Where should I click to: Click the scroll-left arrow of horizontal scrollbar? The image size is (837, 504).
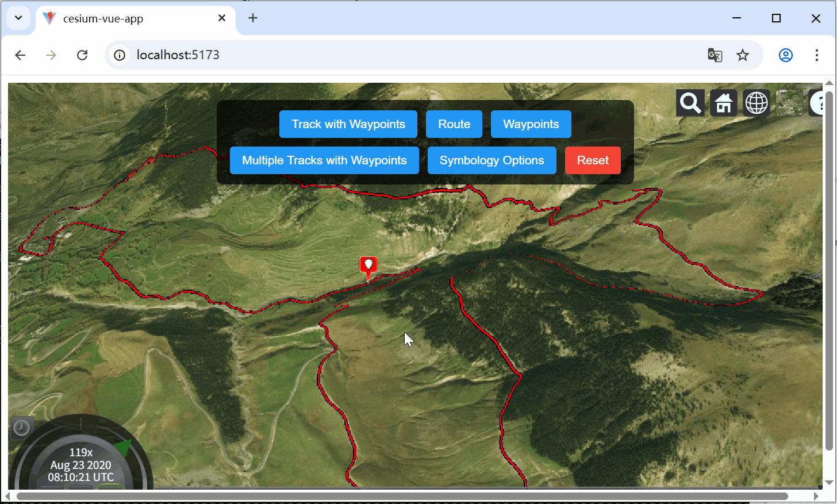[8, 496]
